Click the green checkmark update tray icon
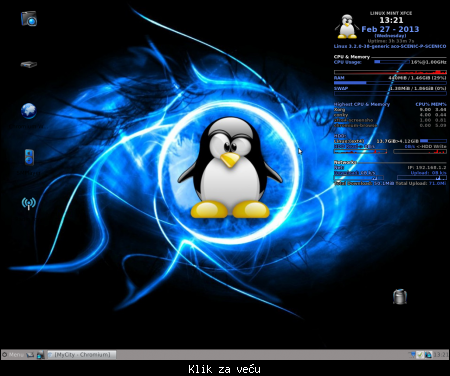The height and width of the screenshot is (376, 450). point(420,355)
